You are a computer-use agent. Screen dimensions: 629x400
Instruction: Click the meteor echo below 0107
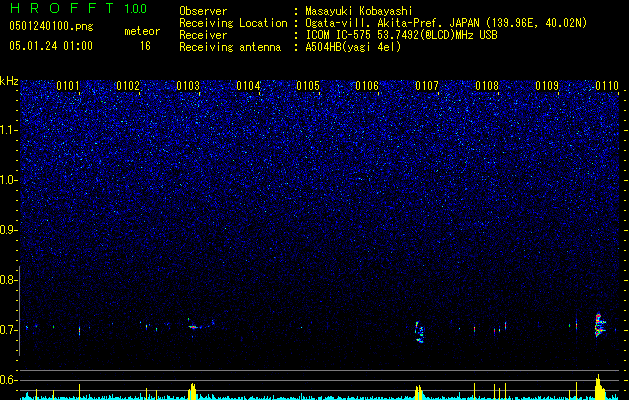click(419, 332)
